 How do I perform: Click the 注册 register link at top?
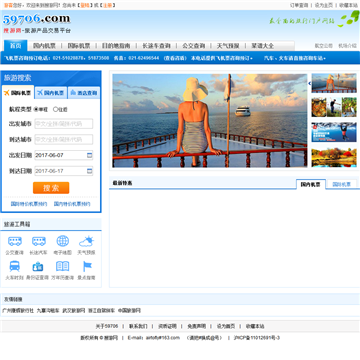click(108, 5)
